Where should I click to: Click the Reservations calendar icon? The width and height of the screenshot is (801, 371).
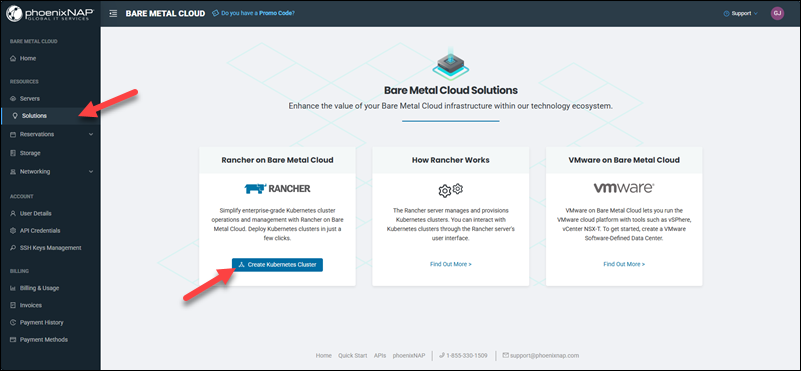point(13,134)
